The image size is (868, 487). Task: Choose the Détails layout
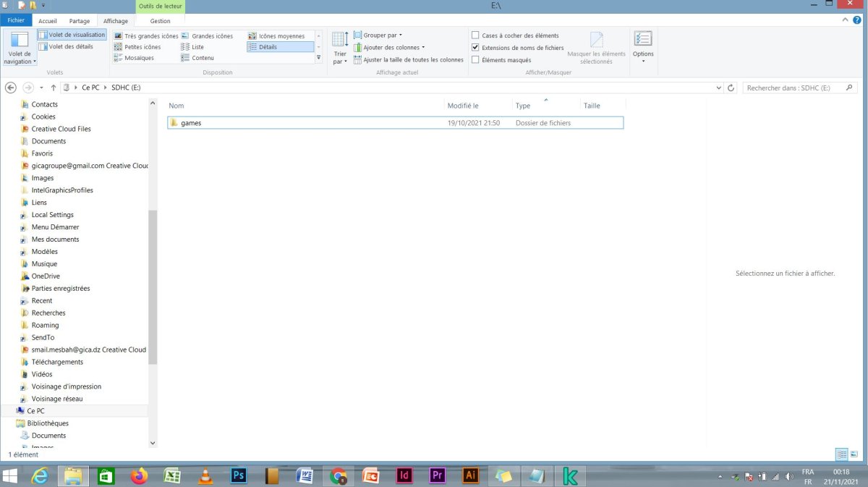(281, 47)
